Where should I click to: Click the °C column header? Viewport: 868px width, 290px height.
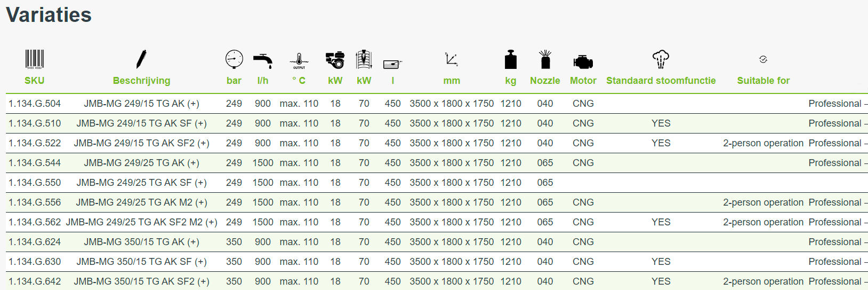(x=299, y=81)
